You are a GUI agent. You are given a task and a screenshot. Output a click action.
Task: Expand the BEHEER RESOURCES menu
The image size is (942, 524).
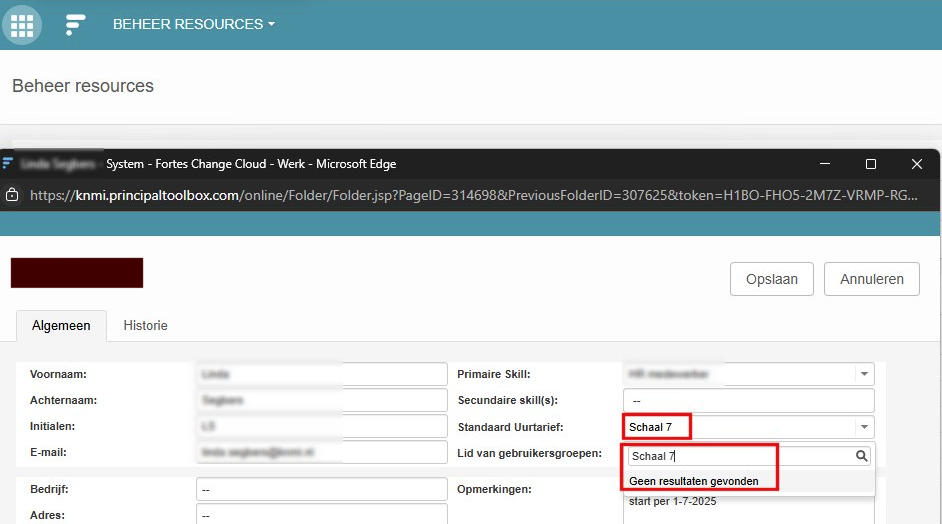pos(193,24)
